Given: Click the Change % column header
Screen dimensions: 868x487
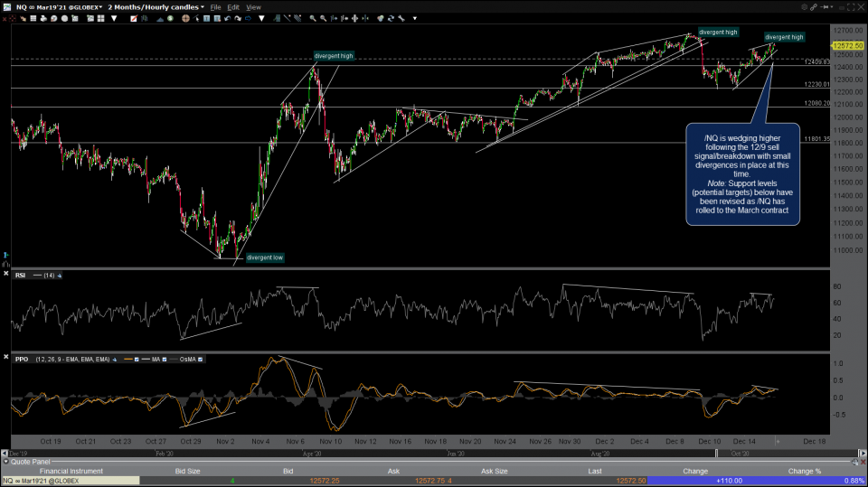Looking at the screenshot, I should (x=805, y=471).
